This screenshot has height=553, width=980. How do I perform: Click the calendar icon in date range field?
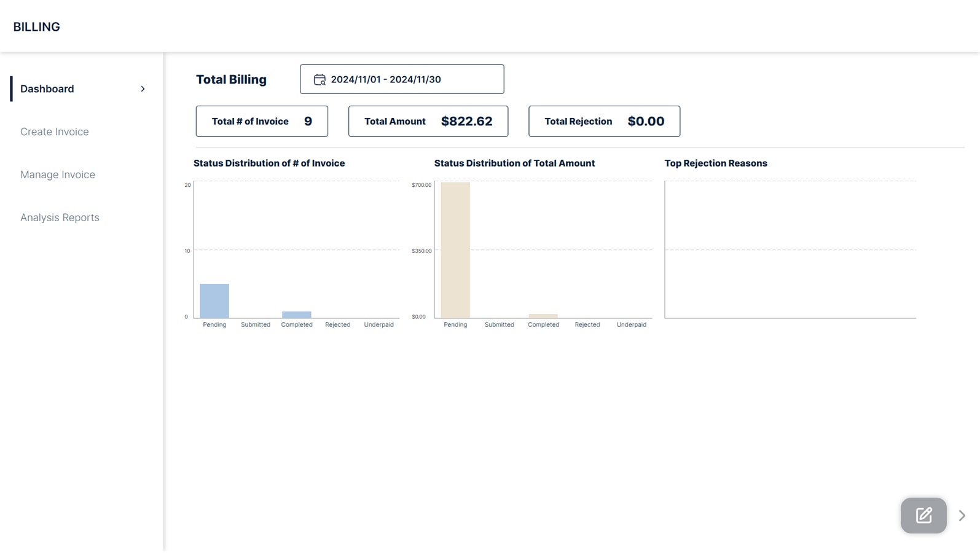[x=319, y=79]
